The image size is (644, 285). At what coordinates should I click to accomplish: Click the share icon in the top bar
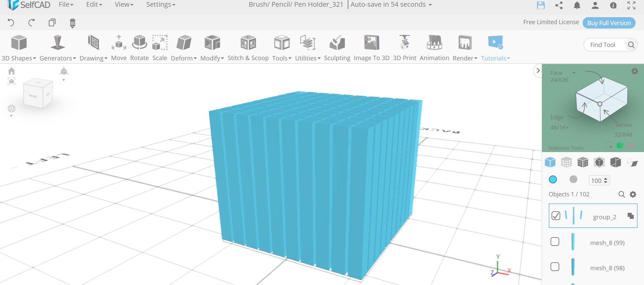(559, 5)
